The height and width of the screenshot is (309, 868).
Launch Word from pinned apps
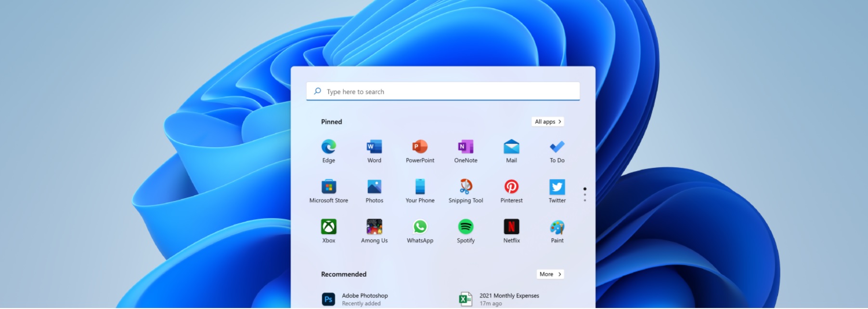click(x=374, y=151)
